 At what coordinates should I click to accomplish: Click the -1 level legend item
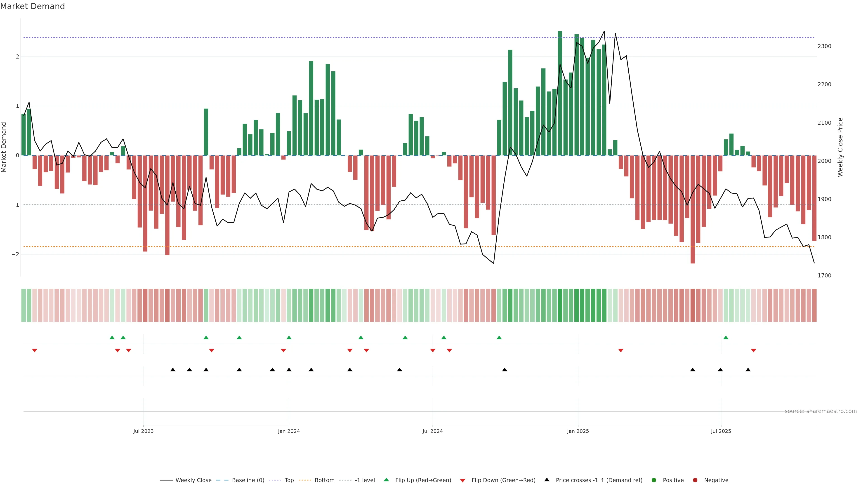pos(365,480)
